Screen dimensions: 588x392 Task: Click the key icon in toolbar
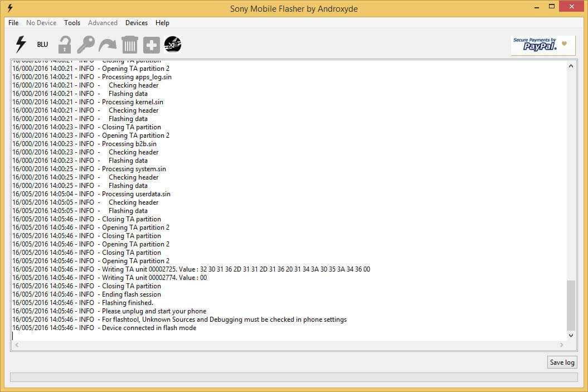point(85,45)
